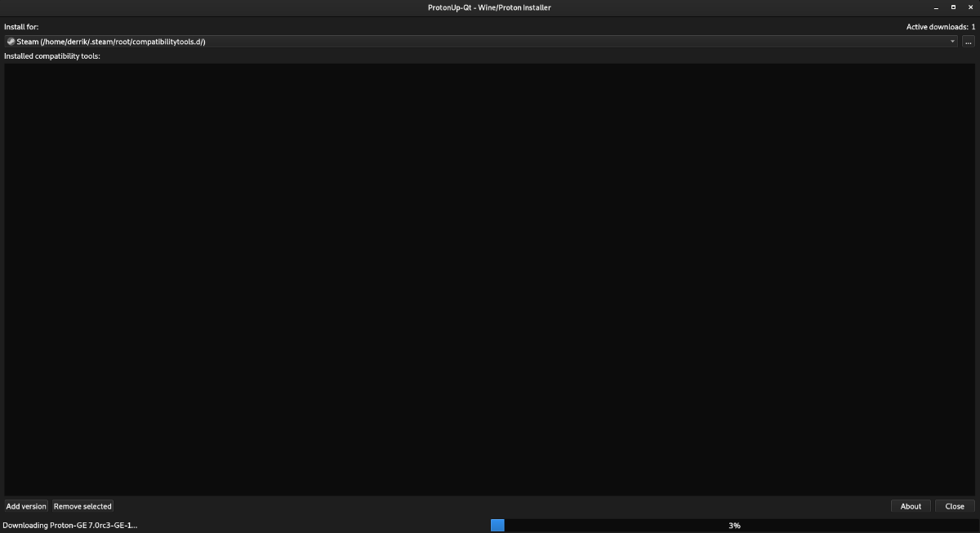Click the Downloading Proton-GE 7.0rc3 status text

point(69,526)
